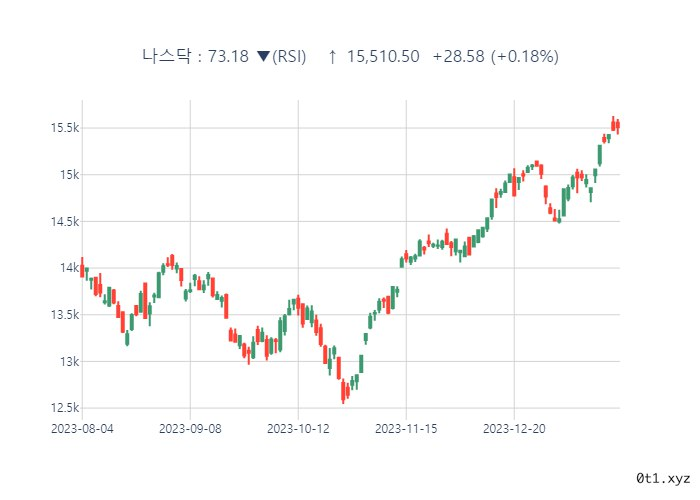Screen dimensions: 700x500
Task: Click the '0t1.xyz' site label
Action: point(663,479)
